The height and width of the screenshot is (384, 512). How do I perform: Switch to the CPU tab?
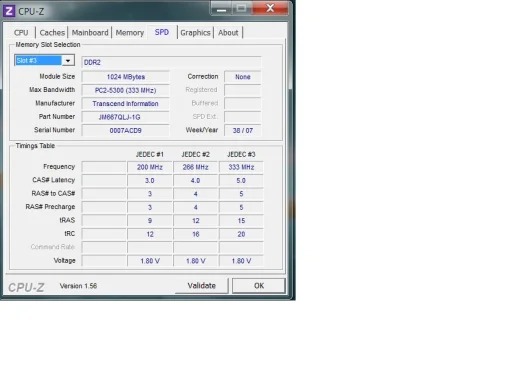click(x=21, y=33)
